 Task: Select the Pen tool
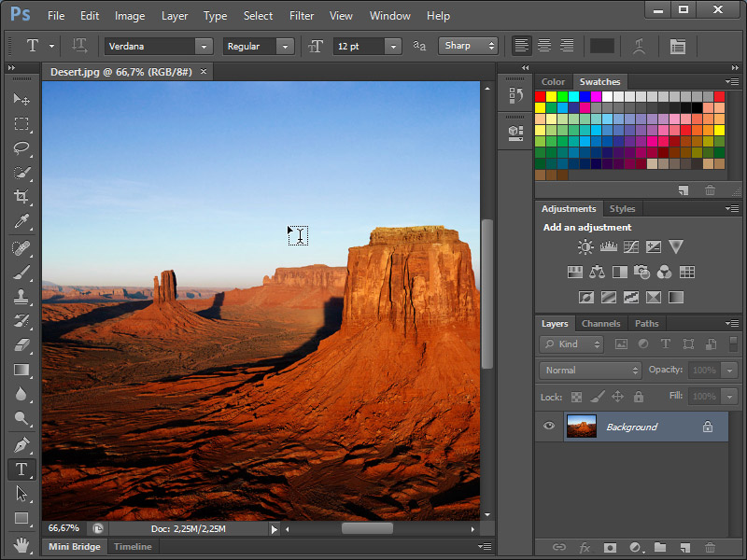click(21, 444)
